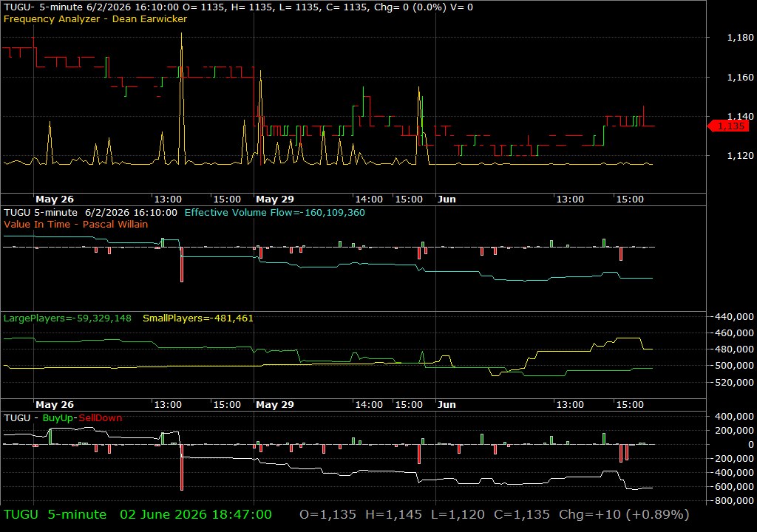Click 'Jun' on the lower time axis
Screen dimensions: 757x532
(x=447, y=405)
